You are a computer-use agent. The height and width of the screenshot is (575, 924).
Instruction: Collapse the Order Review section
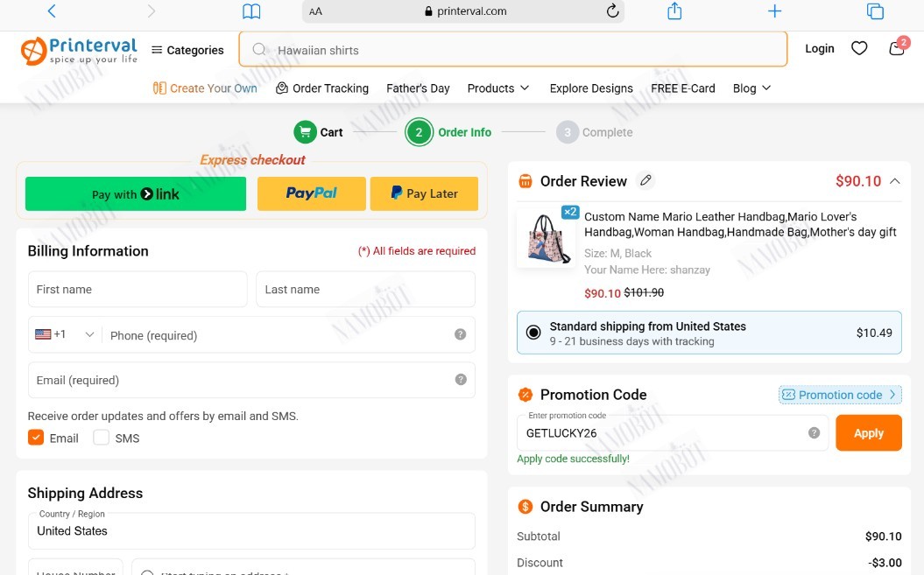[894, 181]
